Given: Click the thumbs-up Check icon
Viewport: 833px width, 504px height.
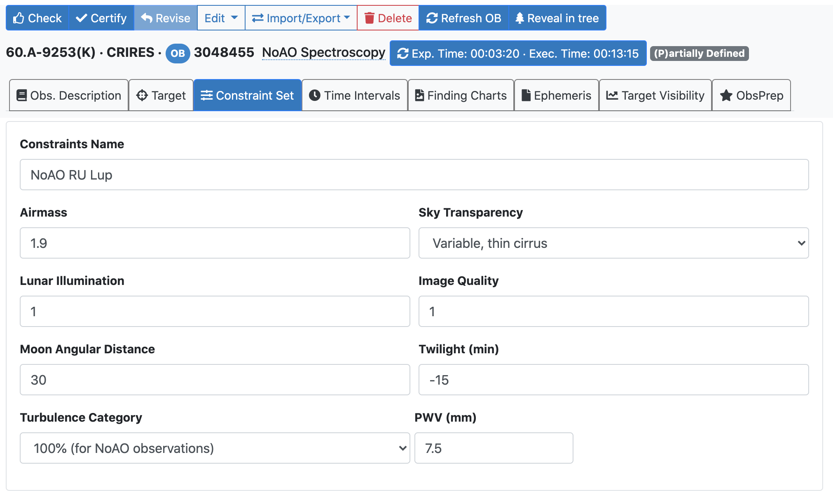Looking at the screenshot, I should pos(19,18).
